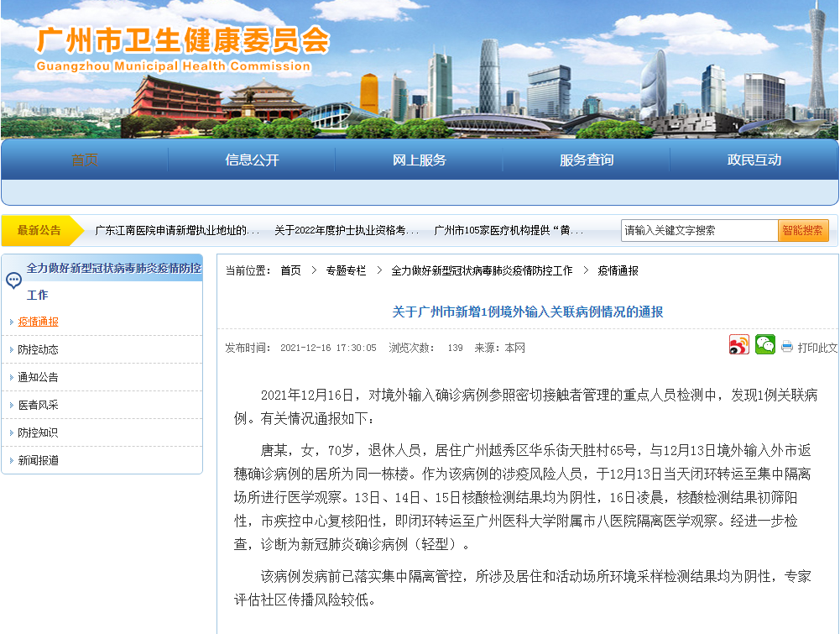
Task: Click arrow bullet beside 防控动态
Action: [11, 349]
